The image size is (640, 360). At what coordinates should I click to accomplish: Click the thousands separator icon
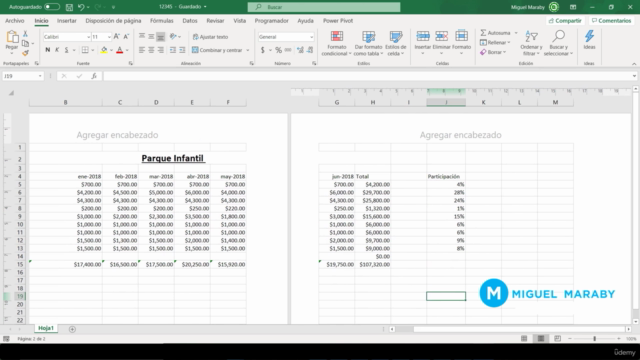coord(288,50)
